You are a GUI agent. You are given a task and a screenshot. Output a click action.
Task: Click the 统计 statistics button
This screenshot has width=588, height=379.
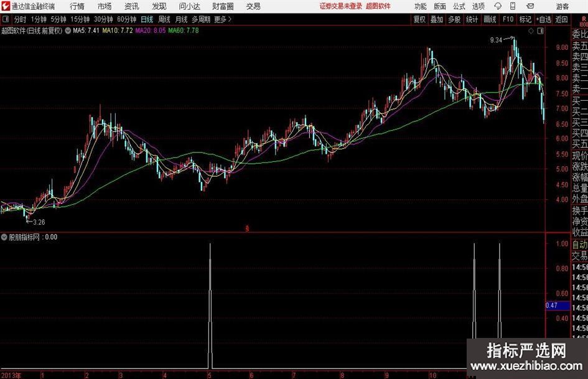pyautogui.click(x=472, y=19)
